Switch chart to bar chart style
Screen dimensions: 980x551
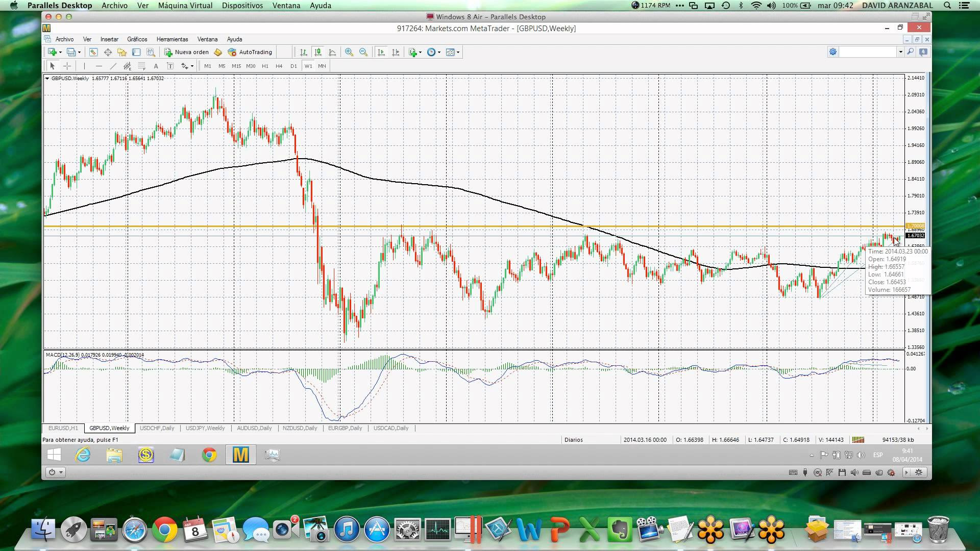click(x=304, y=52)
